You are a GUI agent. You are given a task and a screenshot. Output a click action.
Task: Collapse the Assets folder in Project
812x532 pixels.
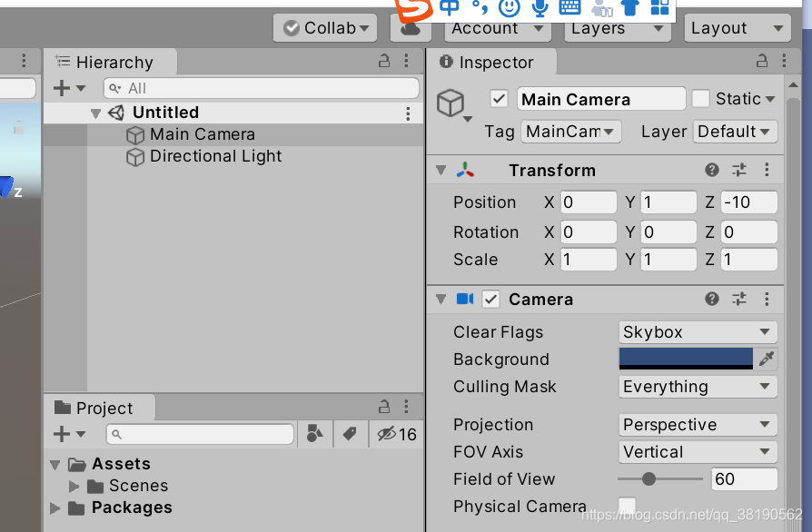[x=55, y=464]
